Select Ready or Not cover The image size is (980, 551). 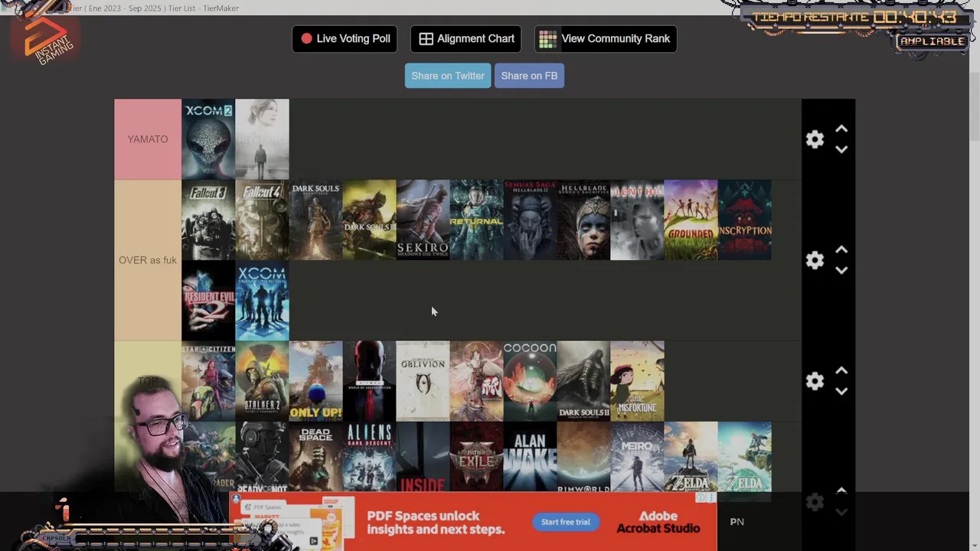(x=262, y=457)
